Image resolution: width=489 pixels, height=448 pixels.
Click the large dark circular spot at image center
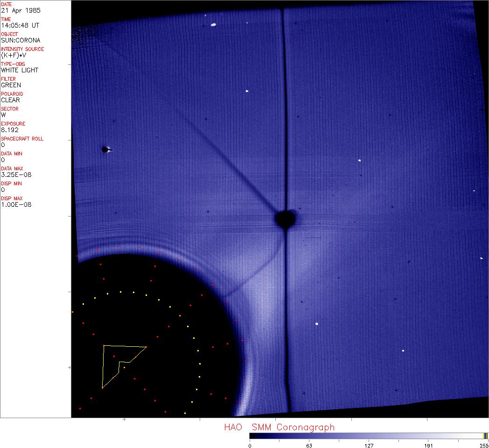click(x=285, y=218)
